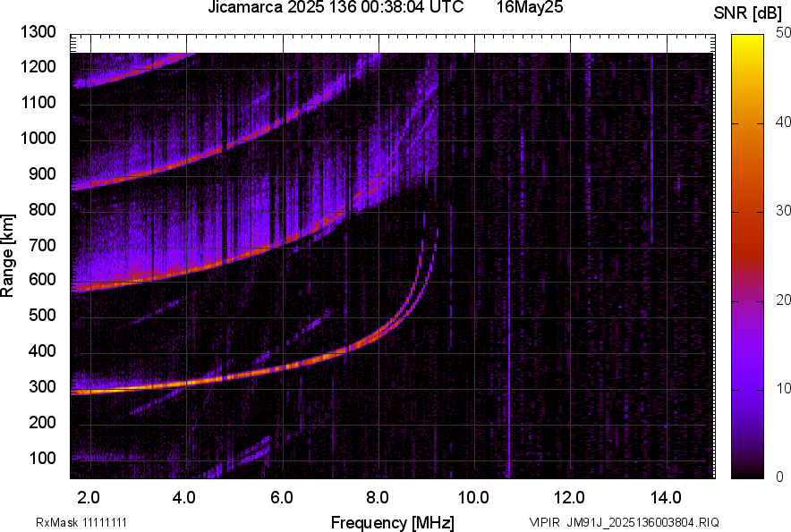
Task: Click the range tick label '400'
Action: [x=42, y=350]
